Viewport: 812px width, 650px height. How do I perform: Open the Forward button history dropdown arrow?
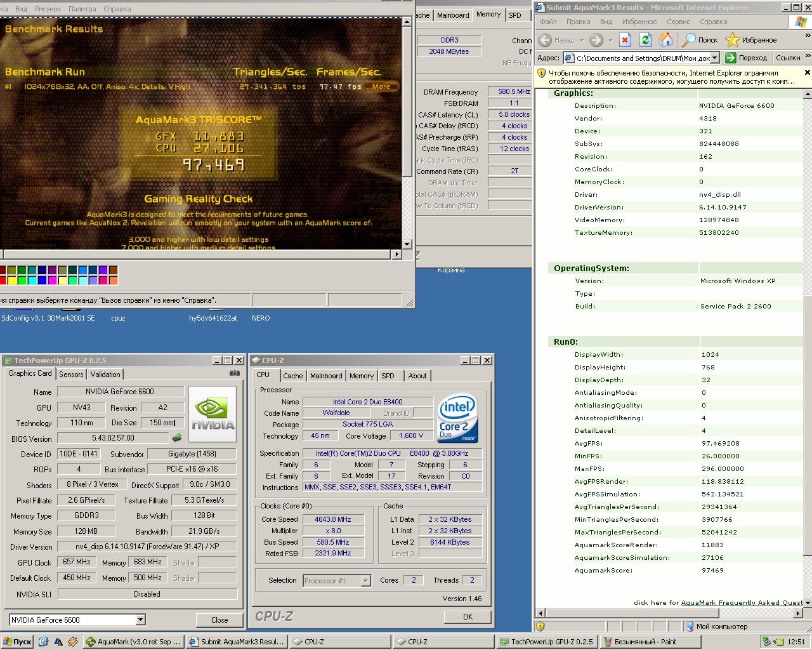coord(610,40)
